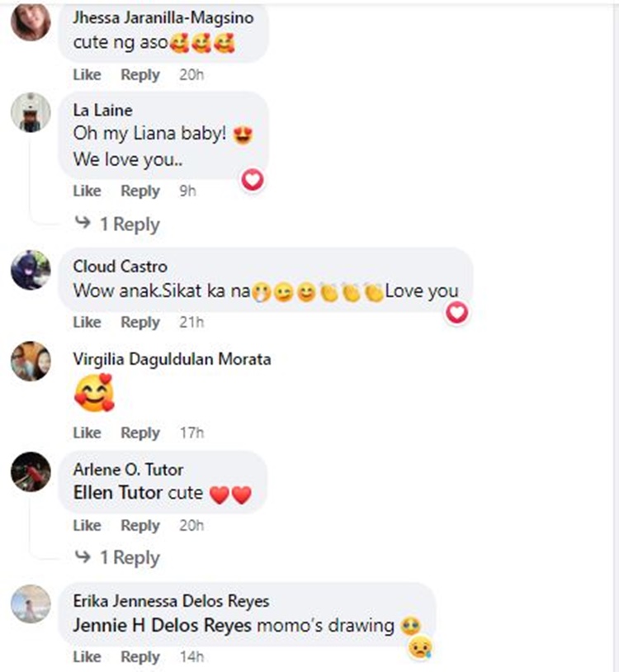Reply to Erika Jennessa Delos Reyes's comment
Screen dimensions: 619x672
(139, 657)
